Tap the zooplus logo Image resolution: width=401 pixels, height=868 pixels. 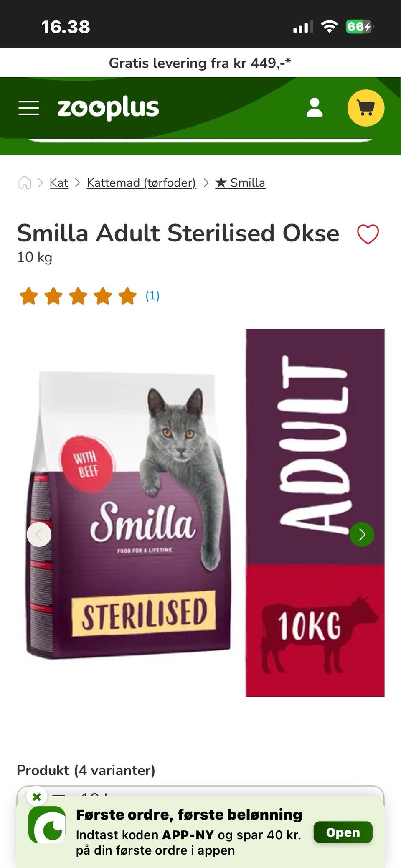coord(108,108)
